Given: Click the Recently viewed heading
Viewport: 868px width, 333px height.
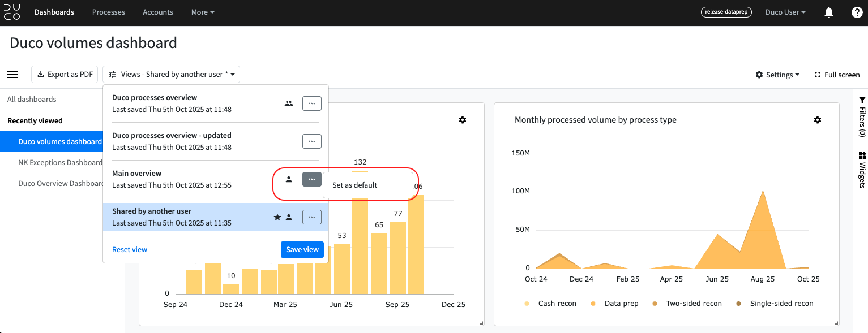Looking at the screenshot, I should coord(35,121).
